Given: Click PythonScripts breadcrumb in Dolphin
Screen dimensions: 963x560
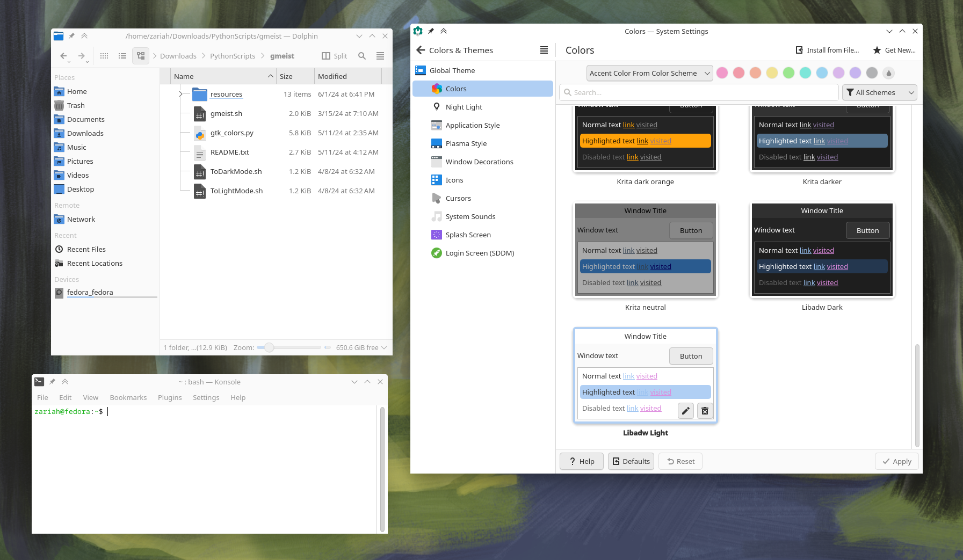Looking at the screenshot, I should click(233, 56).
